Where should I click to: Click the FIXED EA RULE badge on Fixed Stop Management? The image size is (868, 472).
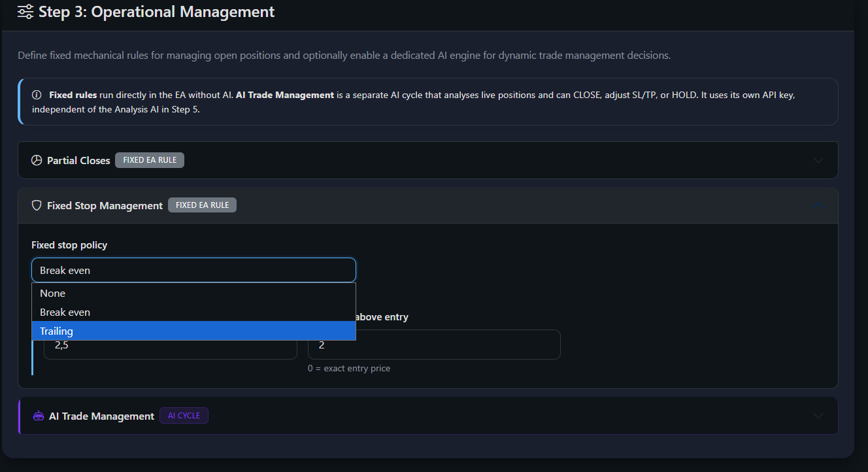pyautogui.click(x=203, y=205)
